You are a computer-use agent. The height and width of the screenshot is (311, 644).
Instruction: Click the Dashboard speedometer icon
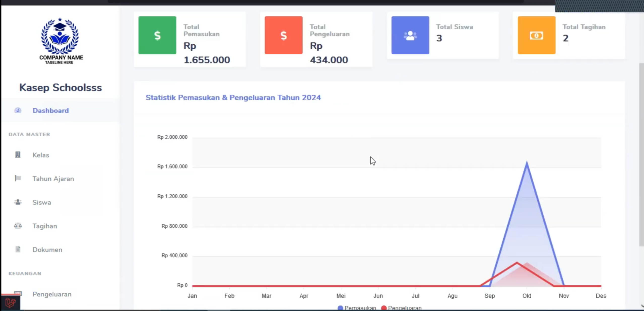click(x=18, y=110)
